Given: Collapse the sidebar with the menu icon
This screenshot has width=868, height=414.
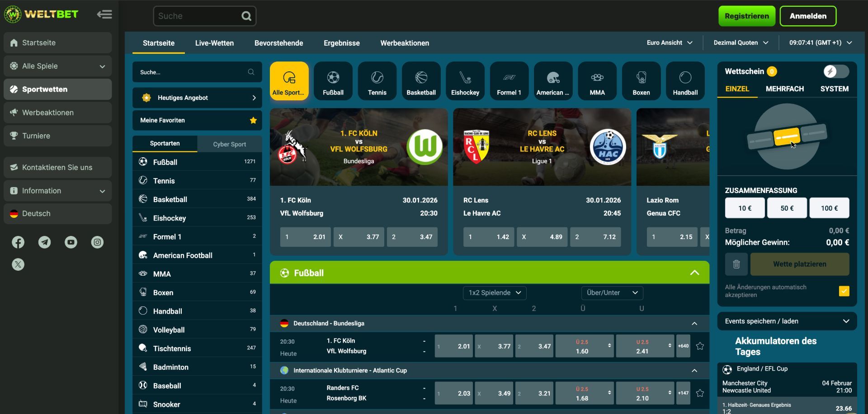Looking at the screenshot, I should tap(104, 14).
